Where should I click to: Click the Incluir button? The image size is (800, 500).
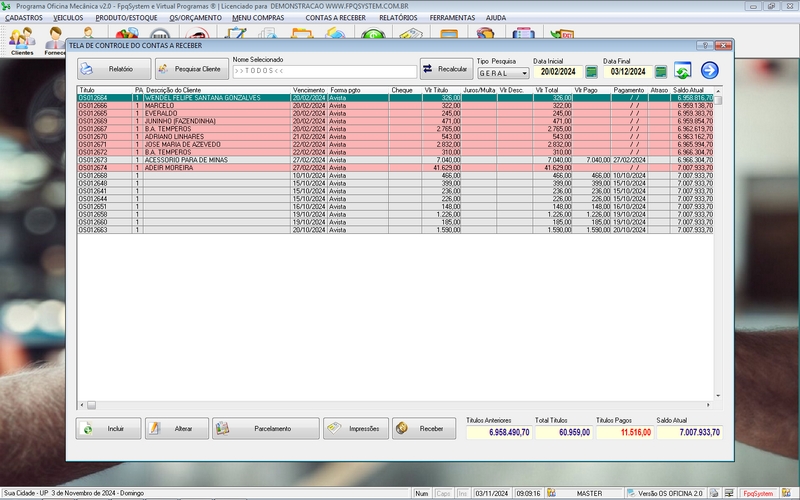click(108, 428)
